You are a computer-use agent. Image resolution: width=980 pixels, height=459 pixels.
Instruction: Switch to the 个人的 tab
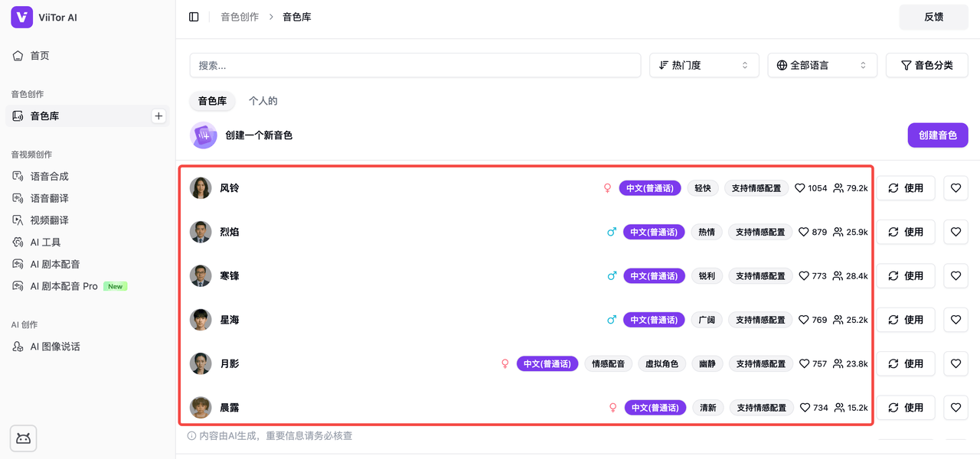[x=263, y=101]
